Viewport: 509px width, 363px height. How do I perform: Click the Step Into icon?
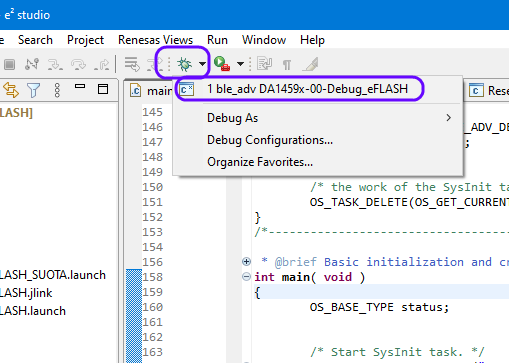point(55,64)
